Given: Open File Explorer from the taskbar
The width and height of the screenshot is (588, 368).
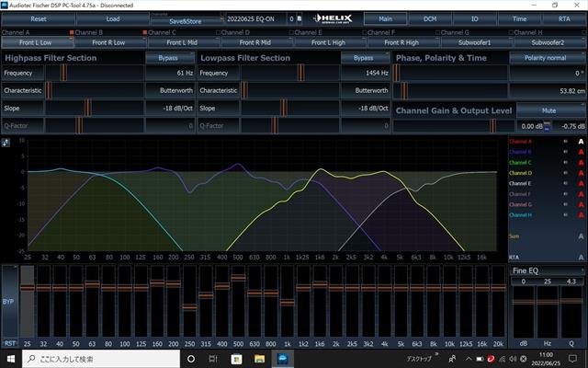Looking at the screenshot, I should pyautogui.click(x=259, y=359).
